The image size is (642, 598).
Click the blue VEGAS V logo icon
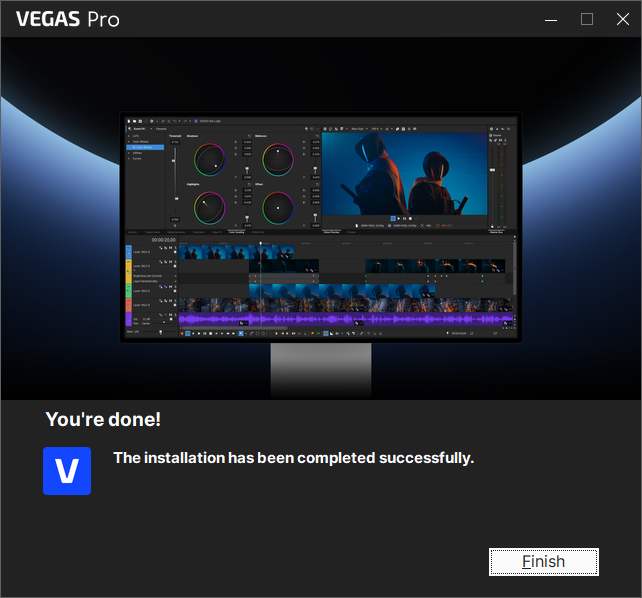click(x=67, y=471)
